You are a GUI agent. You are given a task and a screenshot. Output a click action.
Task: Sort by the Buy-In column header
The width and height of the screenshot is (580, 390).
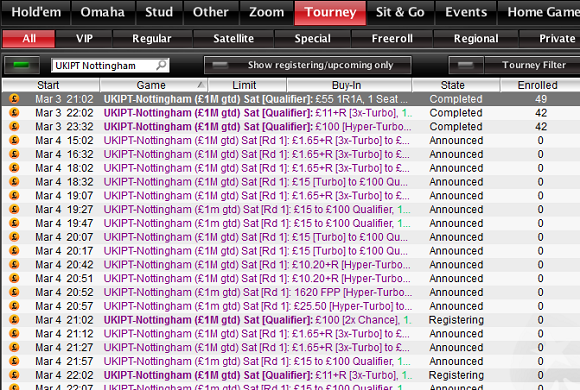(349, 85)
